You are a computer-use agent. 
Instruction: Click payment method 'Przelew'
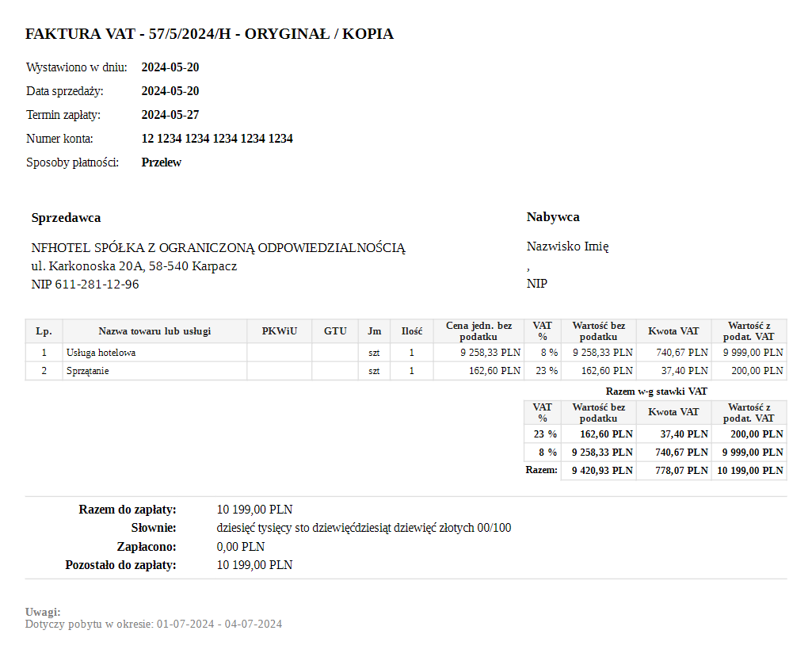pyautogui.click(x=161, y=162)
